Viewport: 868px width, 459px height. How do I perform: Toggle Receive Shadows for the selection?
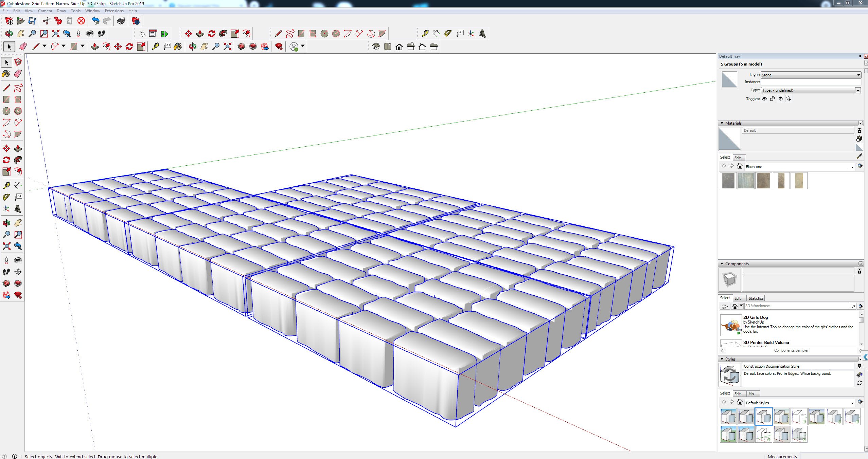(x=789, y=98)
